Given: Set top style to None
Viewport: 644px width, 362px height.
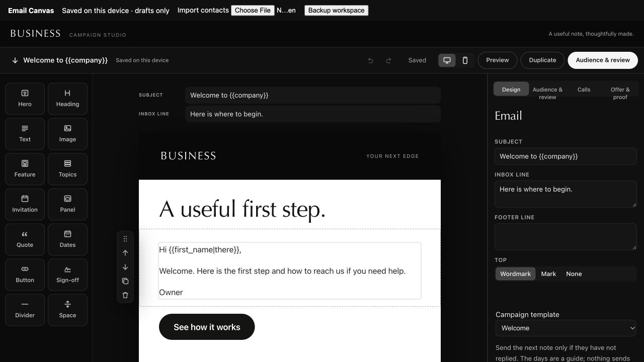Looking at the screenshot, I should (574, 274).
